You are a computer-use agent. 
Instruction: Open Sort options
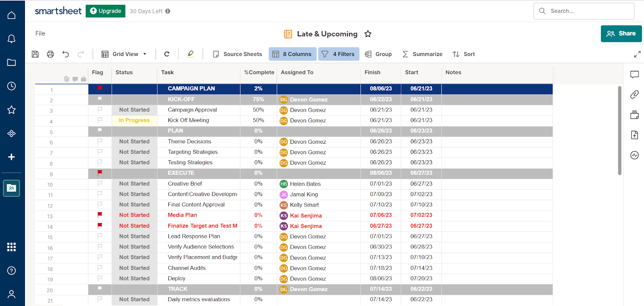coord(464,54)
